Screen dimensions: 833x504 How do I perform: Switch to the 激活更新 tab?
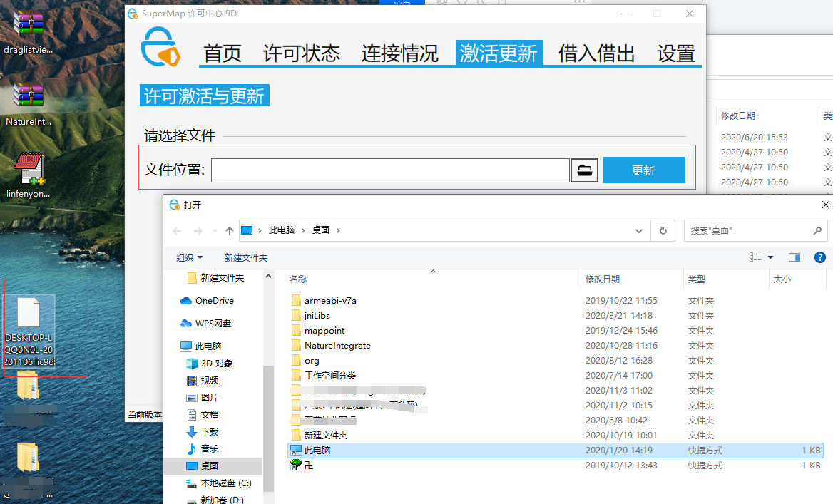499,53
